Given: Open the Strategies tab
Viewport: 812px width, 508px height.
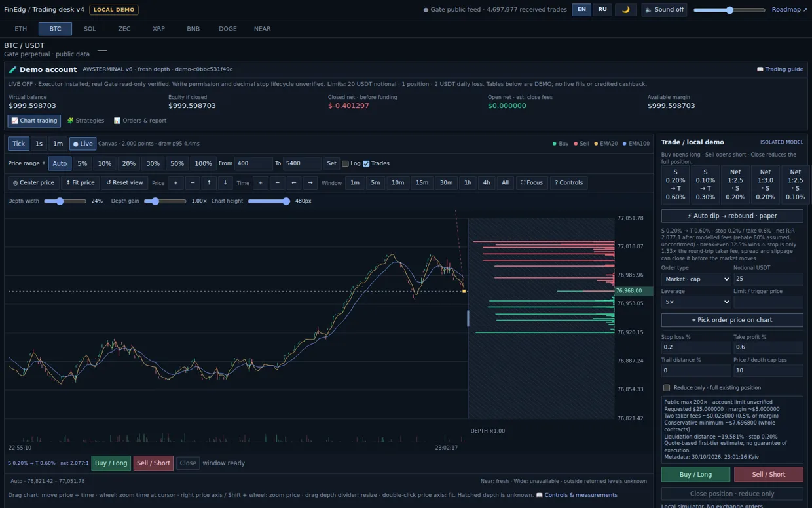Looking at the screenshot, I should point(86,121).
